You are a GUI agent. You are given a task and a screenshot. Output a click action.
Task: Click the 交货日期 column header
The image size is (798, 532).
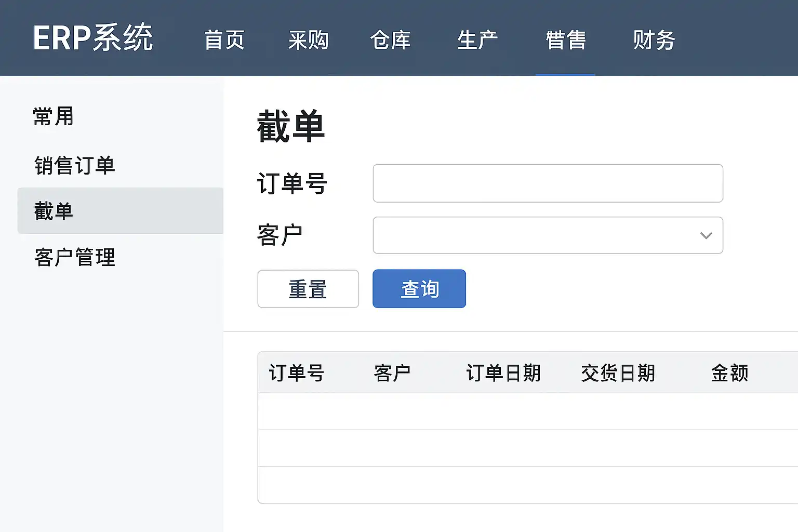(x=618, y=373)
